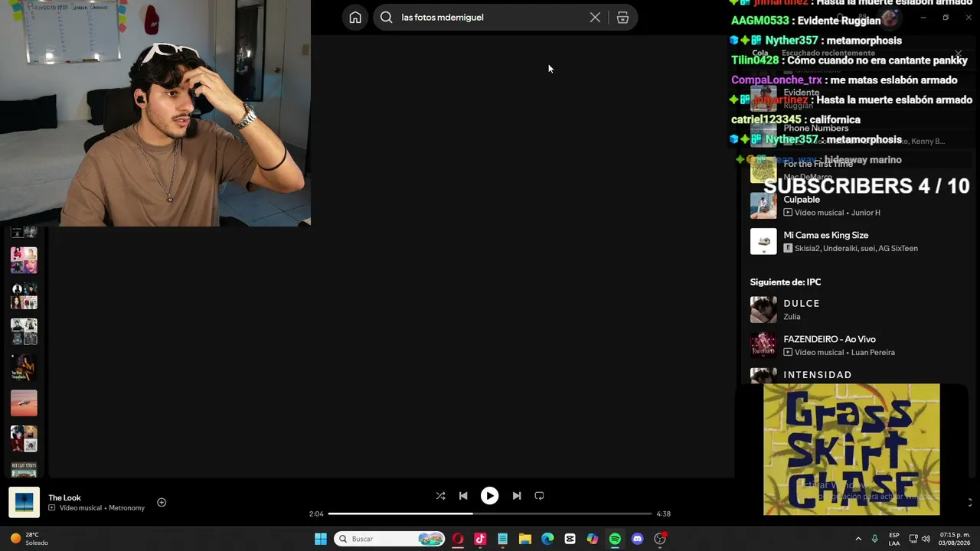
Task: Open Windows Start menu
Action: pos(321,539)
